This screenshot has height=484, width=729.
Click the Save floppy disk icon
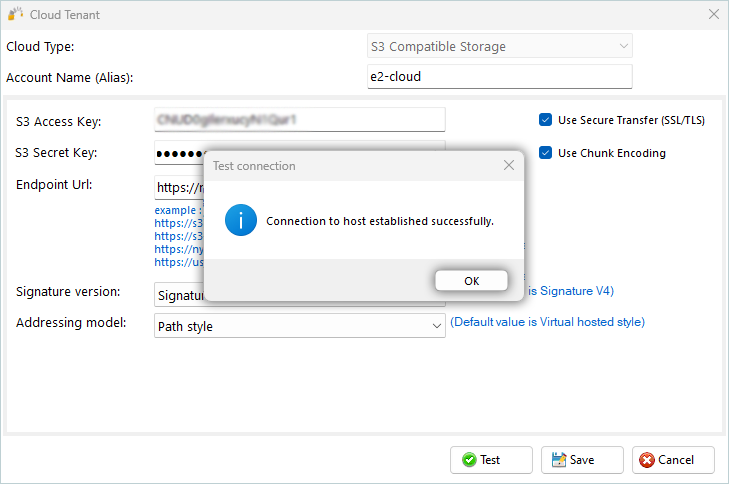(558, 460)
